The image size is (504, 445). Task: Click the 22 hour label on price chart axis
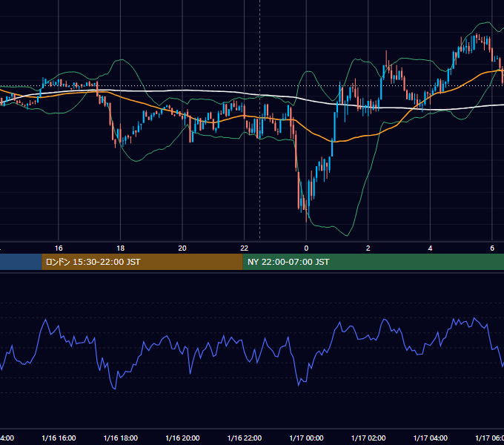245,248
